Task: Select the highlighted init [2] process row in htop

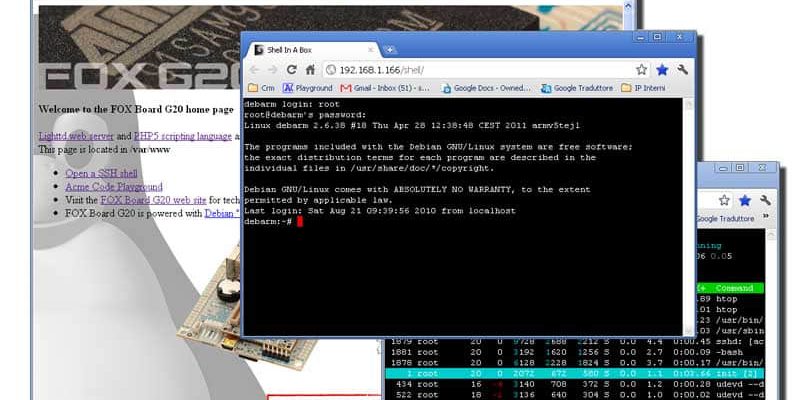Action: pyautogui.click(x=574, y=373)
